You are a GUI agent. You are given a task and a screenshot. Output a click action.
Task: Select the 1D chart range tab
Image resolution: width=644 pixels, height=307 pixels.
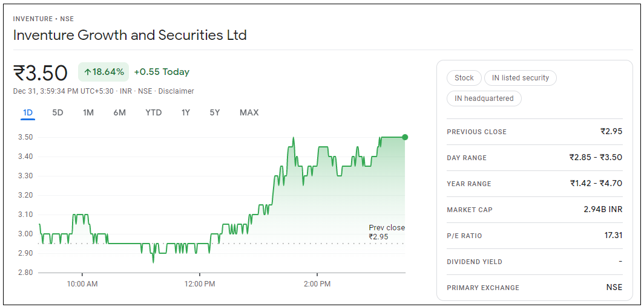tap(28, 112)
